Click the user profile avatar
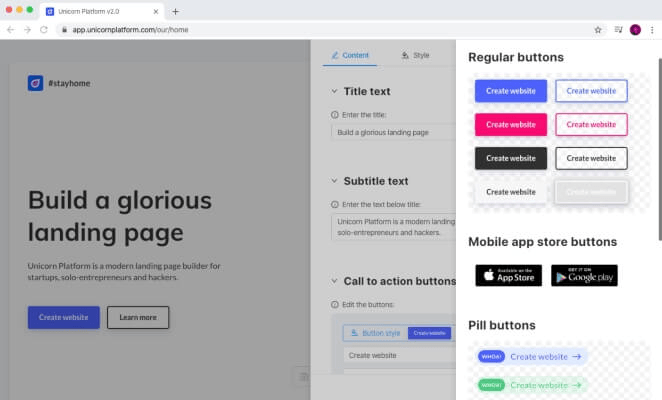The image size is (662, 400). pos(635,30)
